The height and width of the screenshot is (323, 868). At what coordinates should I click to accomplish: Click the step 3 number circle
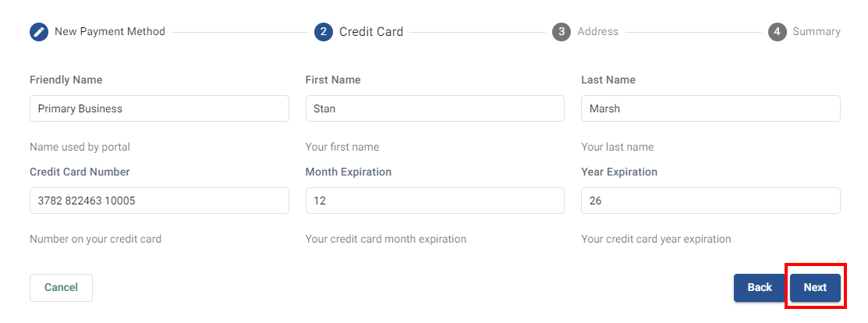click(562, 32)
